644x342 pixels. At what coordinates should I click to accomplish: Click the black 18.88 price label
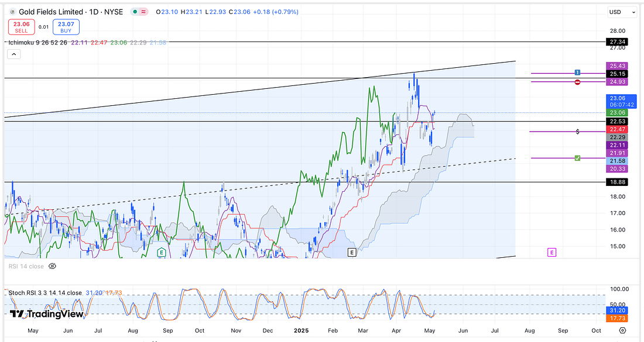617,182
